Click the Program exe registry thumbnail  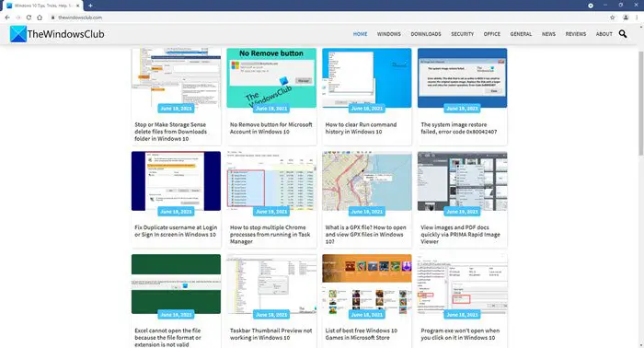tap(462, 284)
